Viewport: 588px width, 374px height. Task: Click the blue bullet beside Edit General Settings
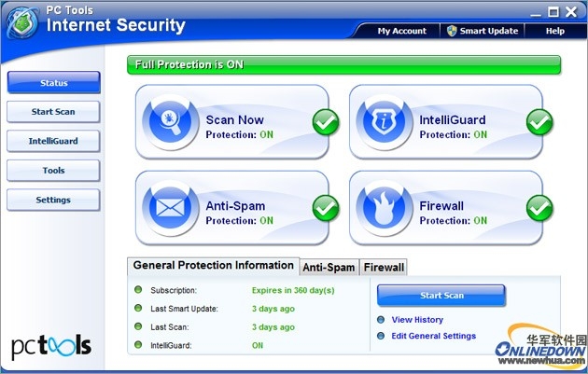(x=381, y=336)
